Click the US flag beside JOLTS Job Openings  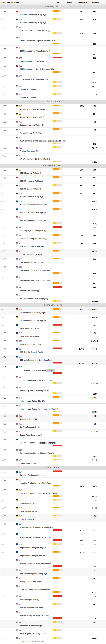click(x=17, y=251)
